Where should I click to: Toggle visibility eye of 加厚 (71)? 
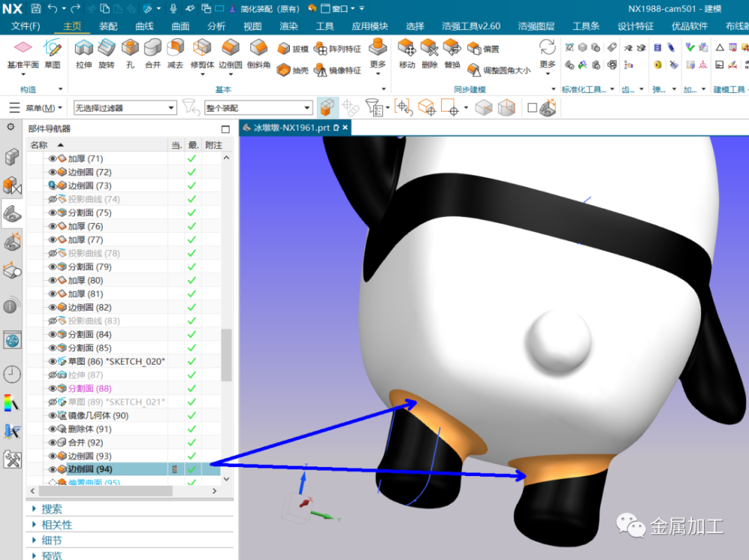point(52,159)
